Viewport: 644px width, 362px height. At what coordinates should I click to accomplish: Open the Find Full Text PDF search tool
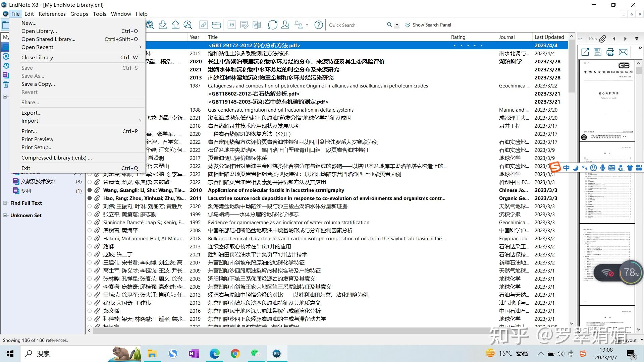point(188,25)
